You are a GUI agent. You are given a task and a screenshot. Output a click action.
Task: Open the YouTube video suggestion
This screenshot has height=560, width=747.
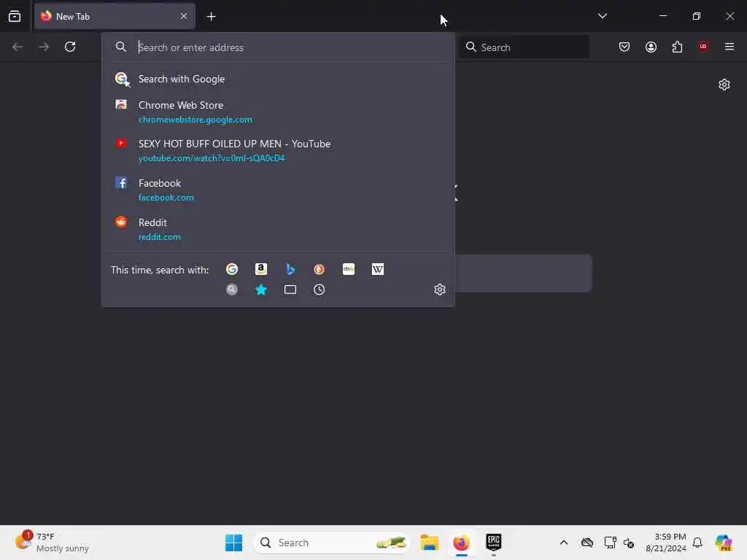(x=278, y=150)
